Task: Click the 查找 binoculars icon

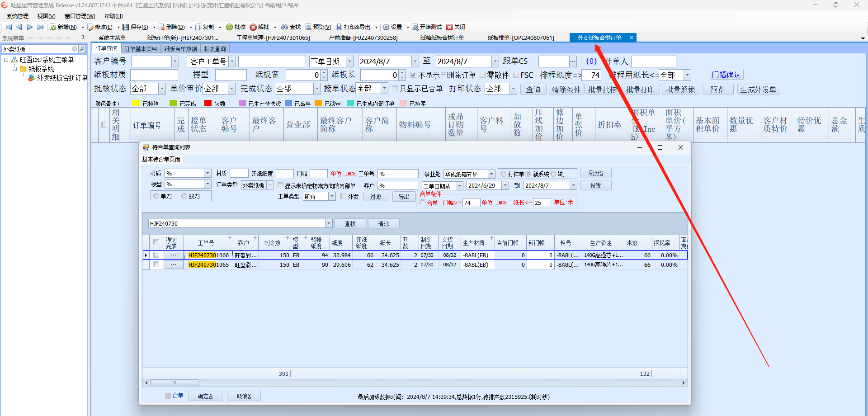Action: click(285, 27)
